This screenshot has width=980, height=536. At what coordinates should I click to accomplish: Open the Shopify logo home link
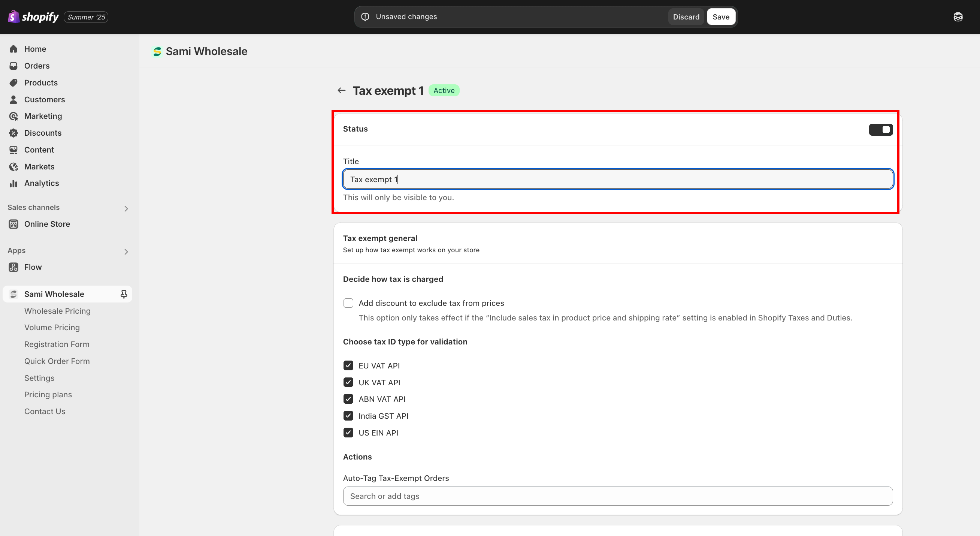tap(33, 17)
